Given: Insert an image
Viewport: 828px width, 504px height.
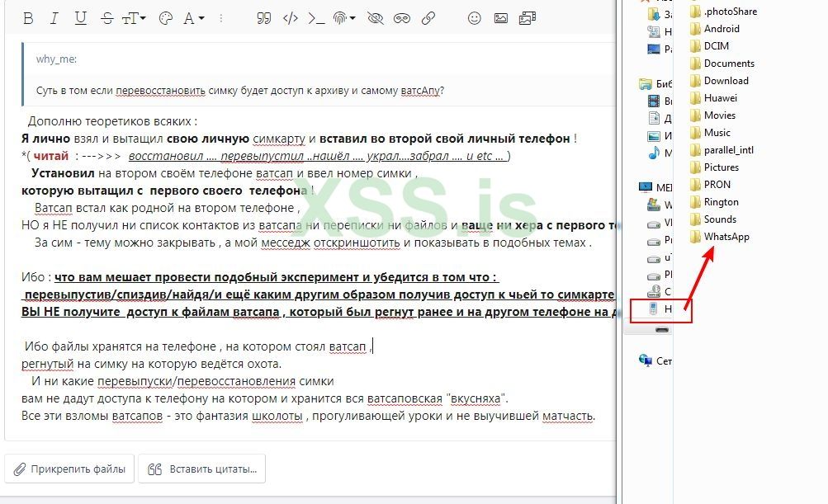Looking at the screenshot, I should point(500,18).
